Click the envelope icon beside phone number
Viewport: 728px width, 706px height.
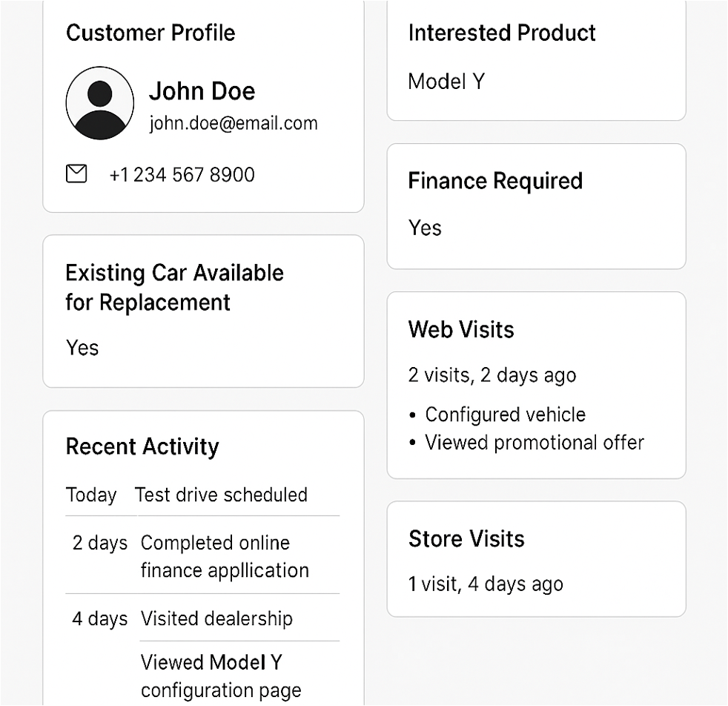click(76, 174)
